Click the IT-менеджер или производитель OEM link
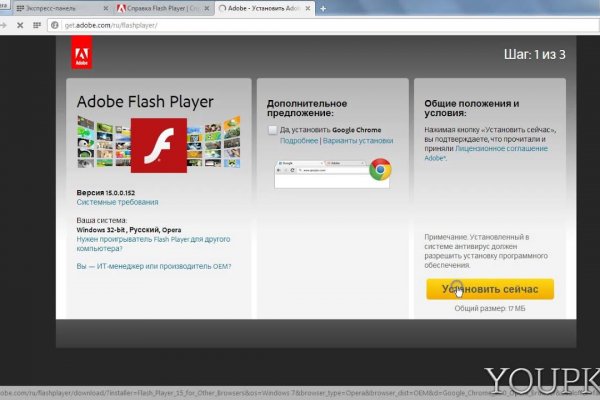This screenshot has width=600, height=400. [x=153, y=266]
